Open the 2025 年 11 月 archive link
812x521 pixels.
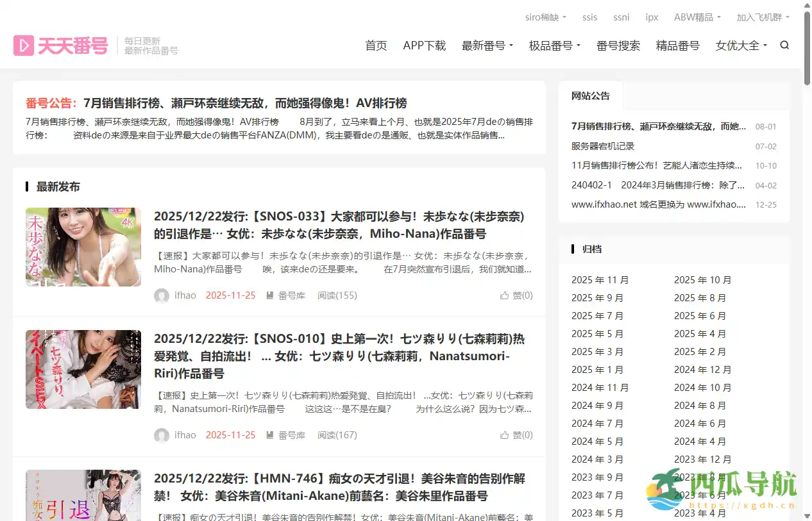coord(600,279)
